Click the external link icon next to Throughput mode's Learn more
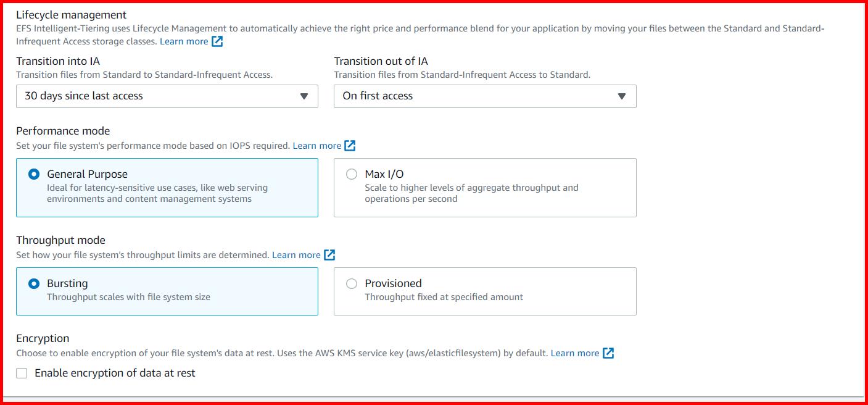Viewport: 868px width, 405px height. tap(329, 254)
